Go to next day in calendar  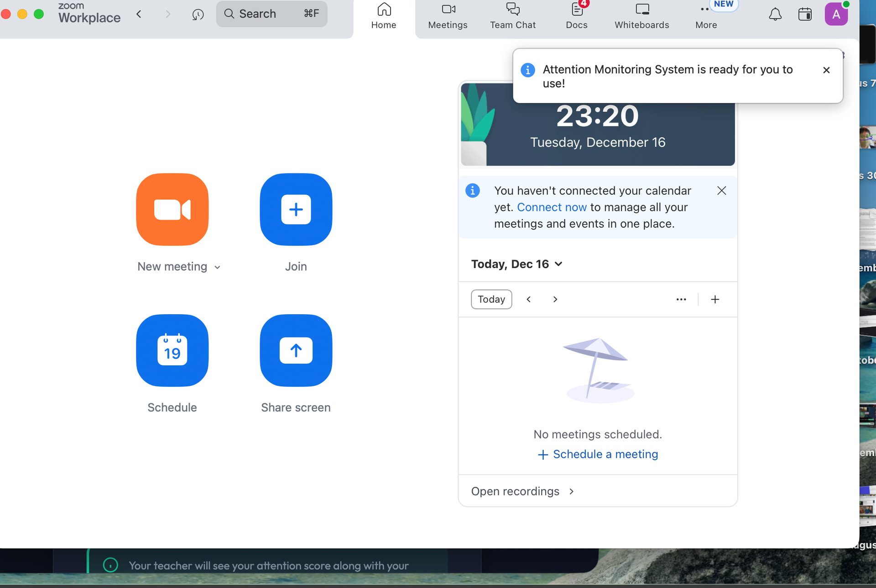click(555, 300)
